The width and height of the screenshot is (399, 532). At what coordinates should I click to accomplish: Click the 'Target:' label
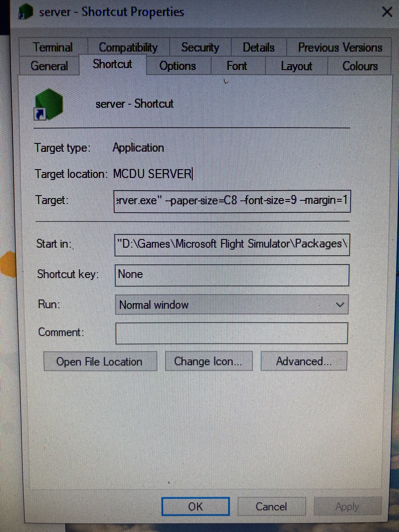[52, 200]
